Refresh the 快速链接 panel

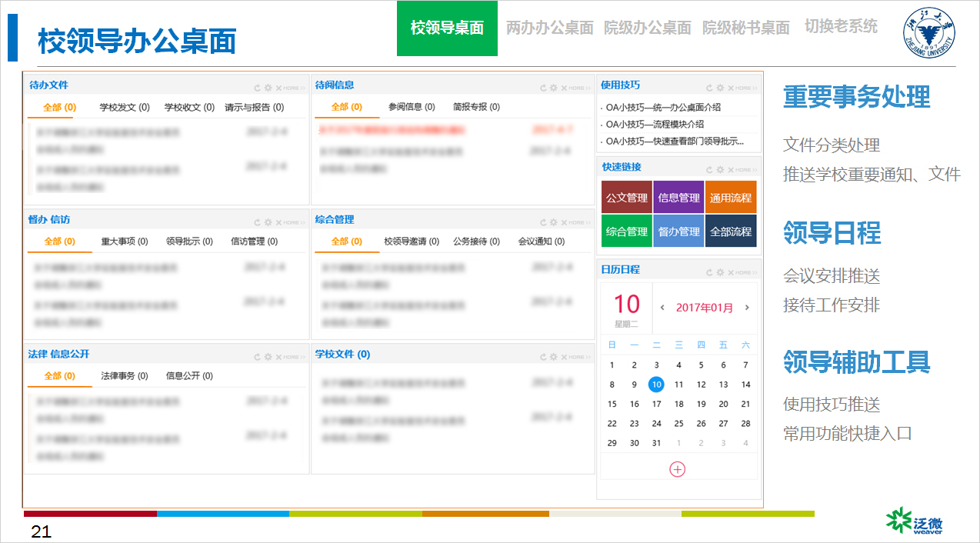[709, 170]
